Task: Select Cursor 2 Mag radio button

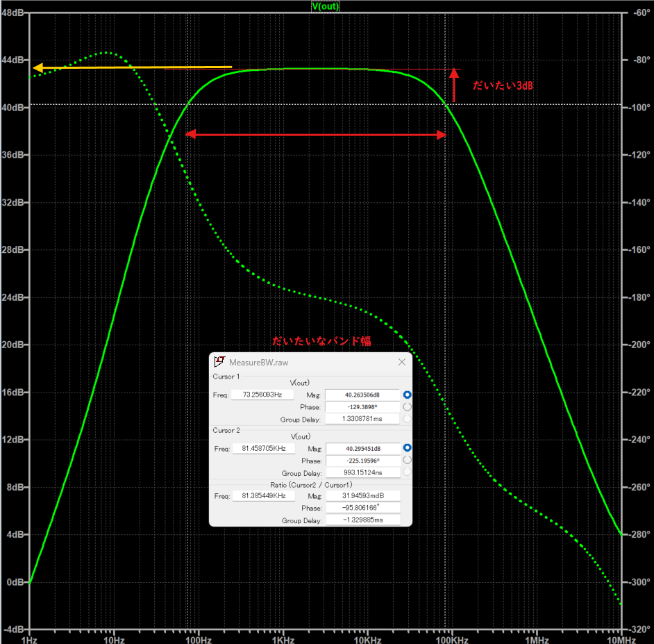Action: (407, 448)
